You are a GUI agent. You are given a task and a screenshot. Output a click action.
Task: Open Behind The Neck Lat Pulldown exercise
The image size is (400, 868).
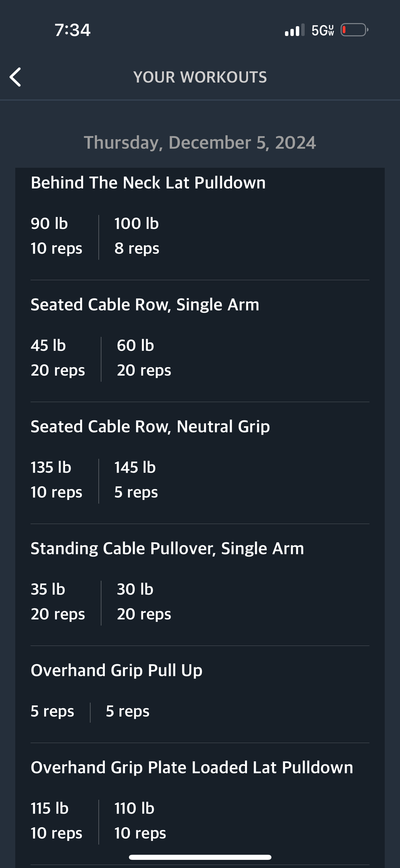point(148,183)
